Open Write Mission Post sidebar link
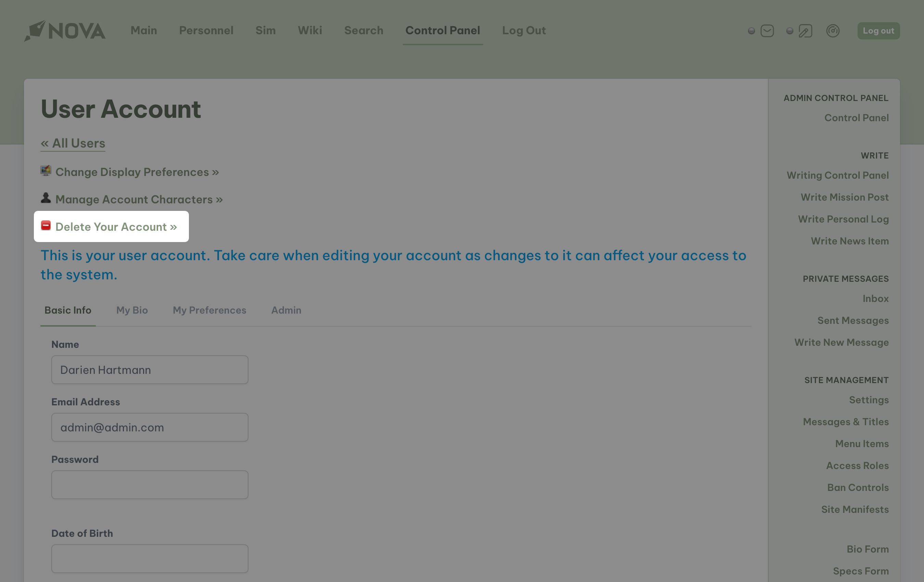The image size is (924, 582). point(844,197)
